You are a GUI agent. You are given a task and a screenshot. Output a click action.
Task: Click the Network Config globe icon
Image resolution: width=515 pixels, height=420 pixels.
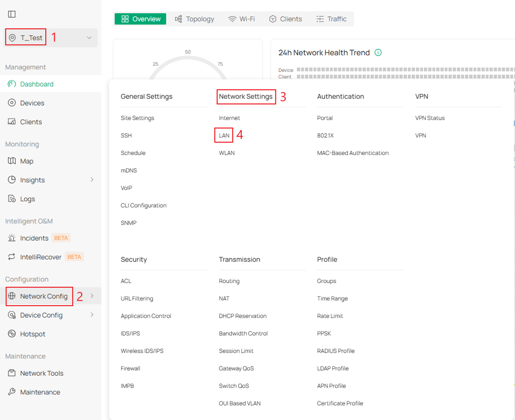12,296
